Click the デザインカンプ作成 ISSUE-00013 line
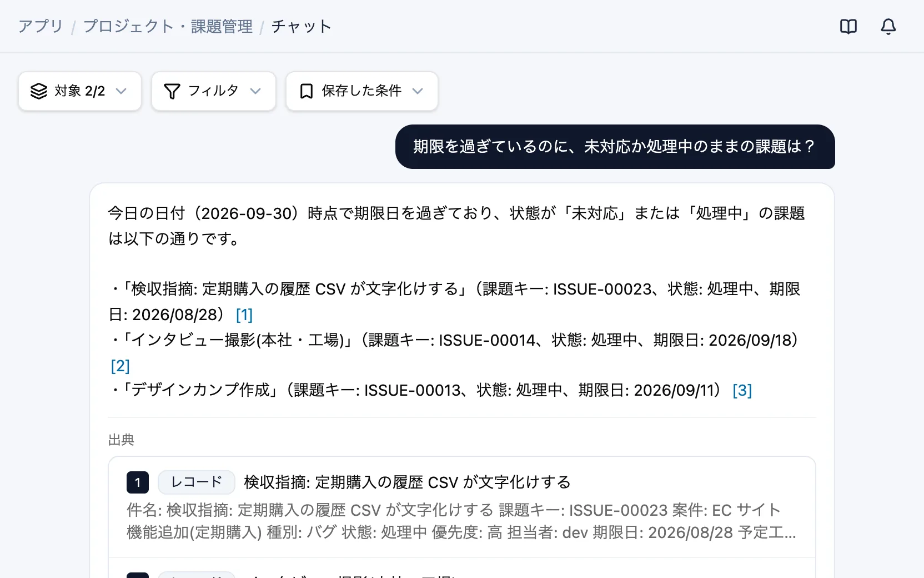 point(430,390)
